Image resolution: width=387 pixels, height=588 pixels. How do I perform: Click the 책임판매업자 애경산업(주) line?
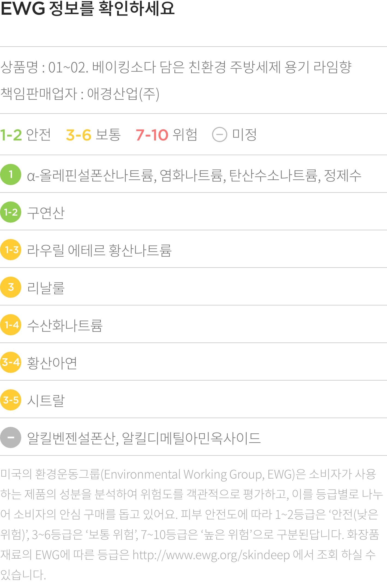(80, 94)
